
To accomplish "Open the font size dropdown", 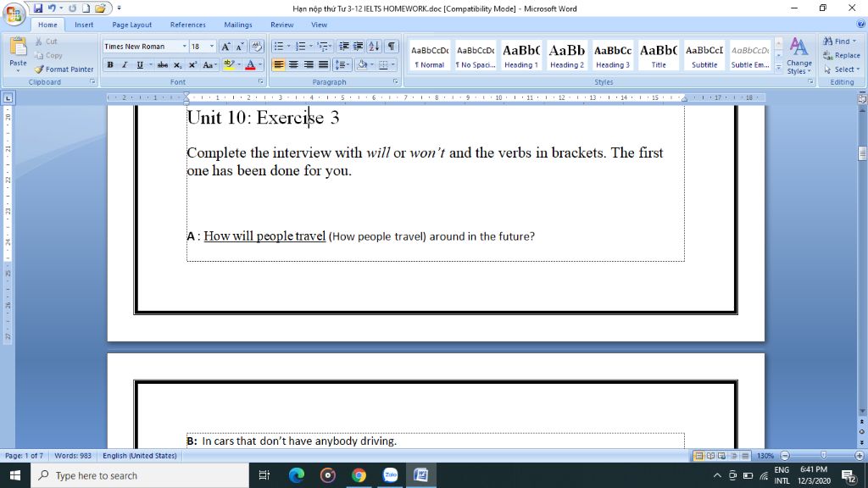I will [211, 47].
